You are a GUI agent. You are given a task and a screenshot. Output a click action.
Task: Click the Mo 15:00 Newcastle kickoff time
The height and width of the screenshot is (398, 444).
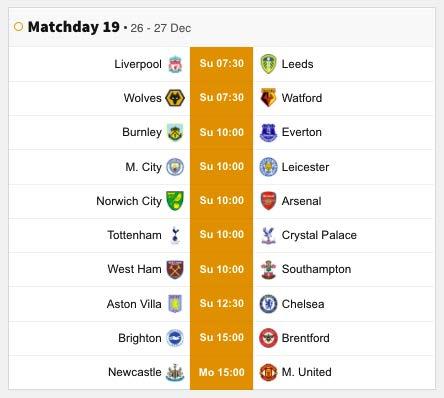click(222, 372)
